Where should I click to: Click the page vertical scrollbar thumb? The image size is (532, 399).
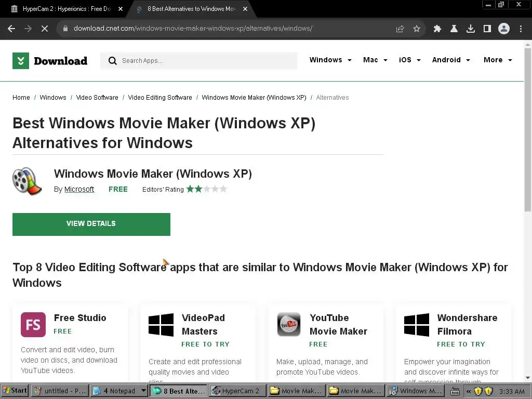(x=528, y=130)
